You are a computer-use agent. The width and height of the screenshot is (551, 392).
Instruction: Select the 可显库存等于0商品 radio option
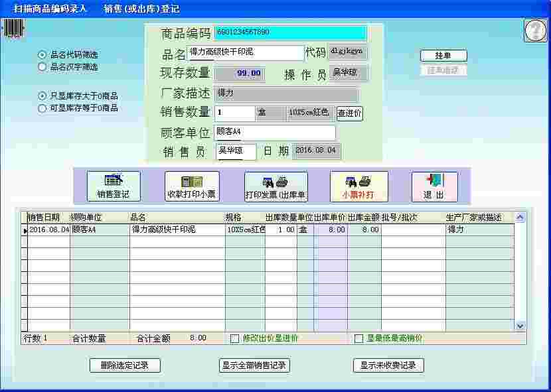43,108
